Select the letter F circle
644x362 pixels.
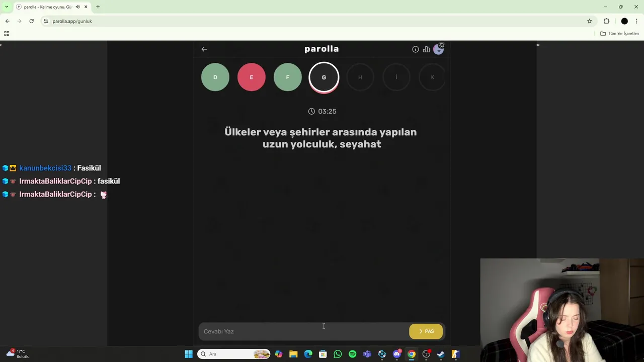(288, 77)
